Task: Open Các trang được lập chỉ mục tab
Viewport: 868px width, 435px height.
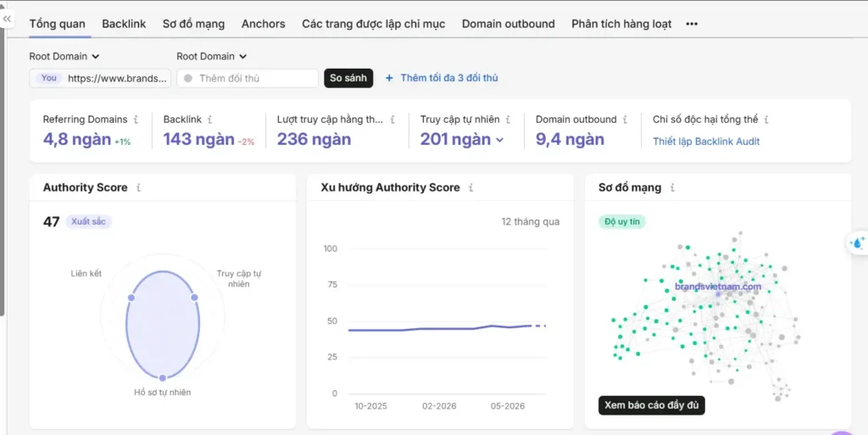Action: pos(374,24)
